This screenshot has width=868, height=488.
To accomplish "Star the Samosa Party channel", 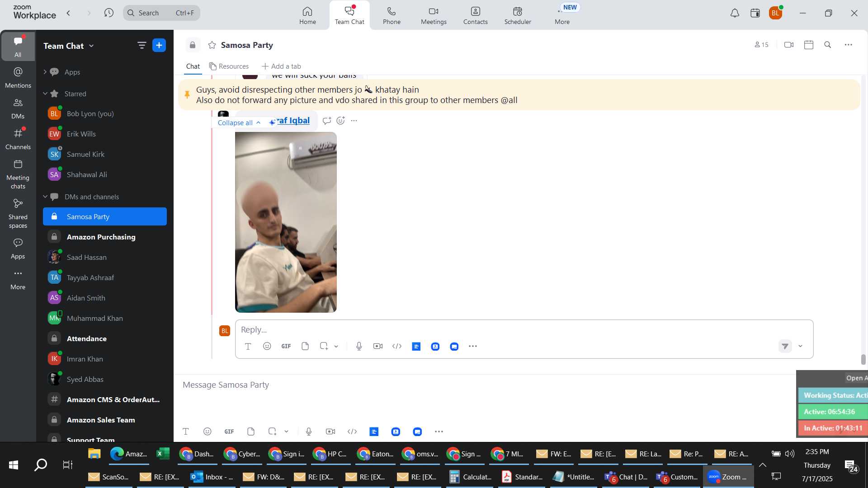I will tap(212, 45).
